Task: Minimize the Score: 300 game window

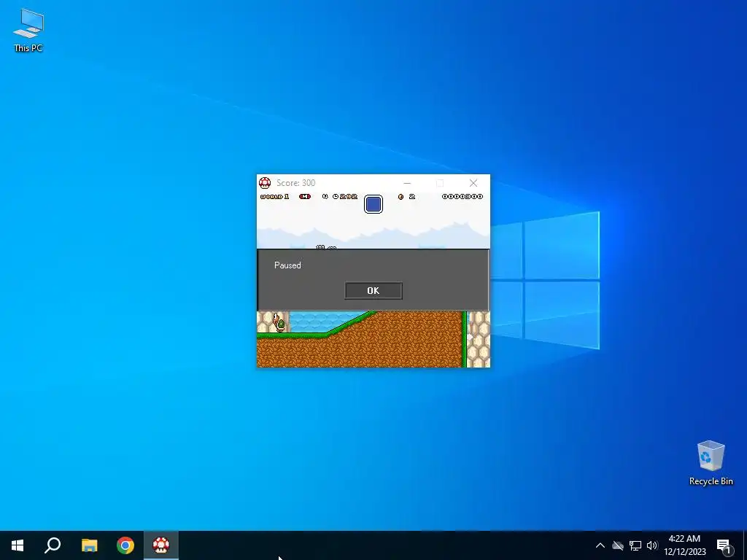Action: pyautogui.click(x=407, y=183)
